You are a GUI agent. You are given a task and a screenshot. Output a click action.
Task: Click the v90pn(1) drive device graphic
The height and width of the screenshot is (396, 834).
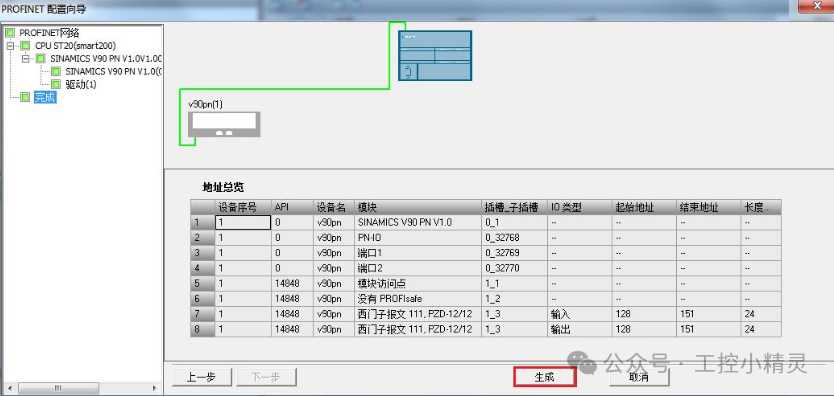point(224,124)
